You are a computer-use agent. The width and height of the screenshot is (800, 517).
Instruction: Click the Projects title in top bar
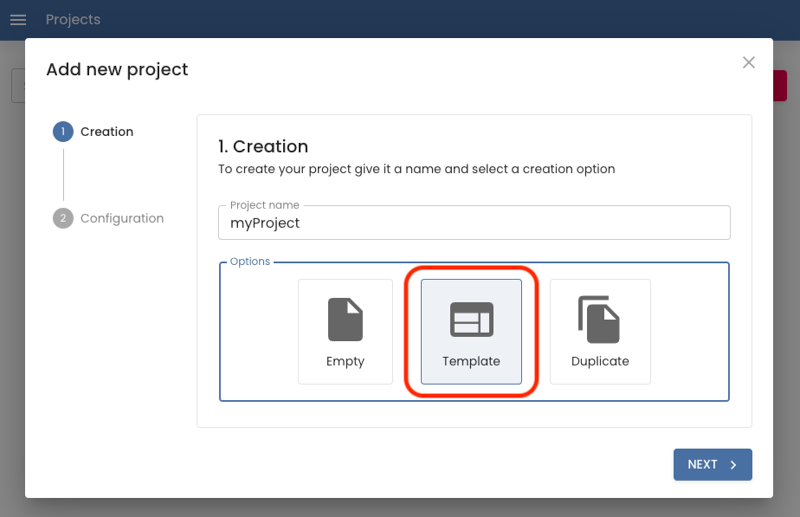tap(73, 20)
